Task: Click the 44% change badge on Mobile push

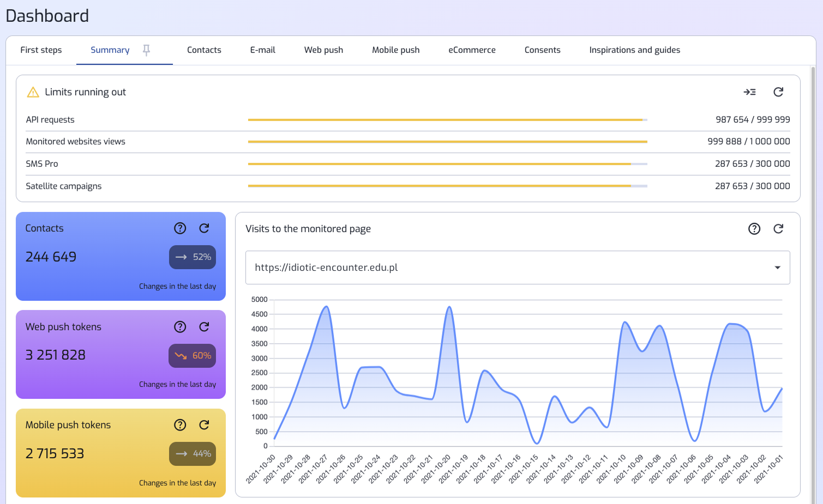Action: (193, 454)
